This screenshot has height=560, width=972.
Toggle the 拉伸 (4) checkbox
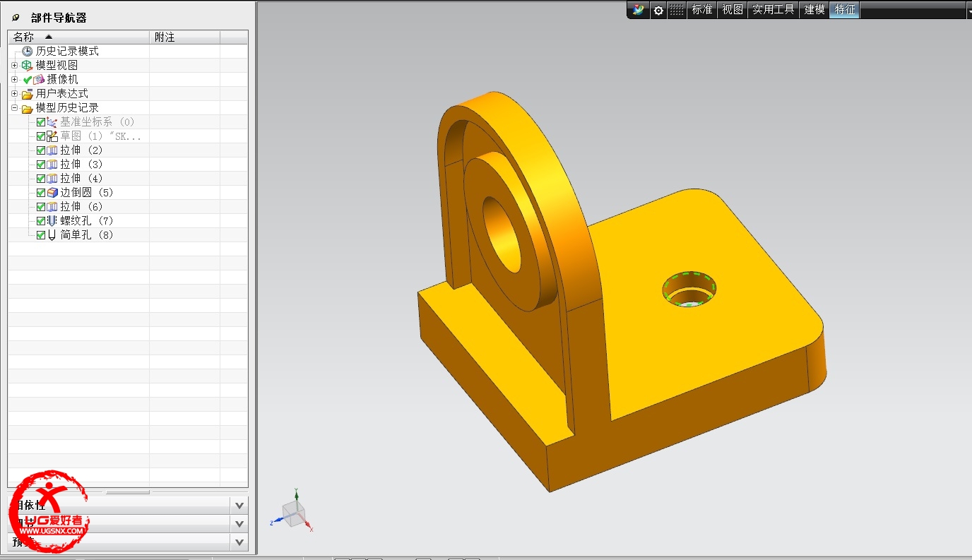41,179
